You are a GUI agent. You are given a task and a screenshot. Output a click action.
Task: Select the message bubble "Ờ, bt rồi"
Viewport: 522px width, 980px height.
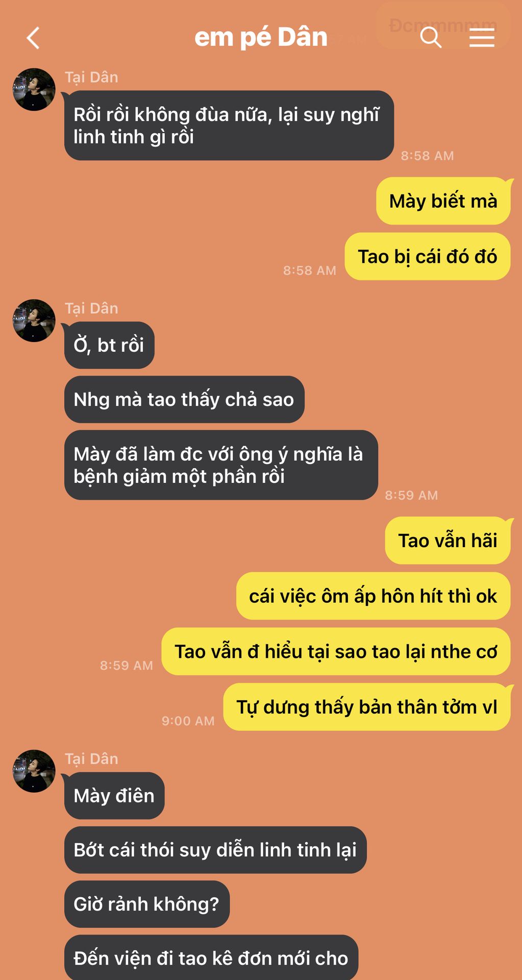click(x=109, y=345)
